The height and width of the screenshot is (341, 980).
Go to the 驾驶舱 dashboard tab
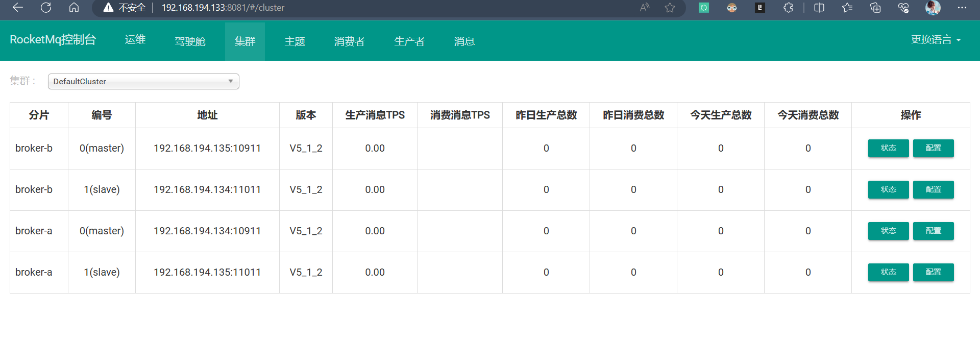pos(190,41)
